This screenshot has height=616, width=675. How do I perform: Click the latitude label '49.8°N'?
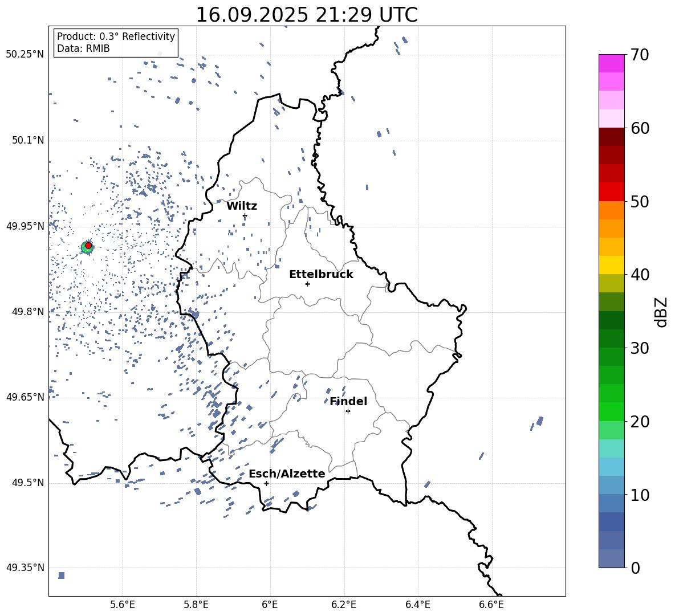(28, 312)
